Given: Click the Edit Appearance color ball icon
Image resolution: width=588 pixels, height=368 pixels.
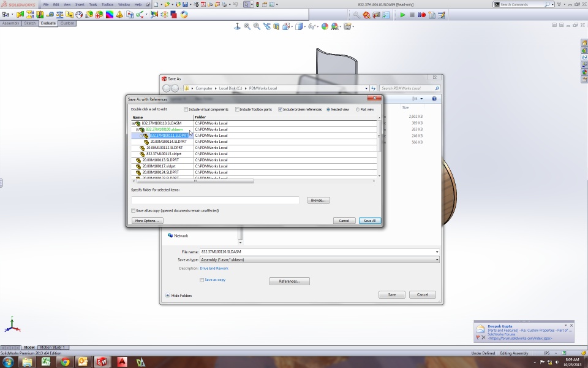Looking at the screenshot, I should (x=325, y=26).
